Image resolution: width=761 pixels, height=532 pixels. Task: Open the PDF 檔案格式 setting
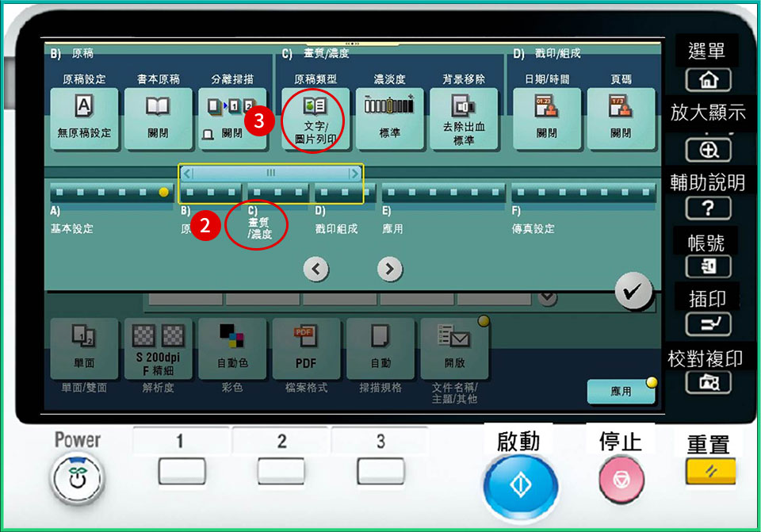click(x=306, y=349)
